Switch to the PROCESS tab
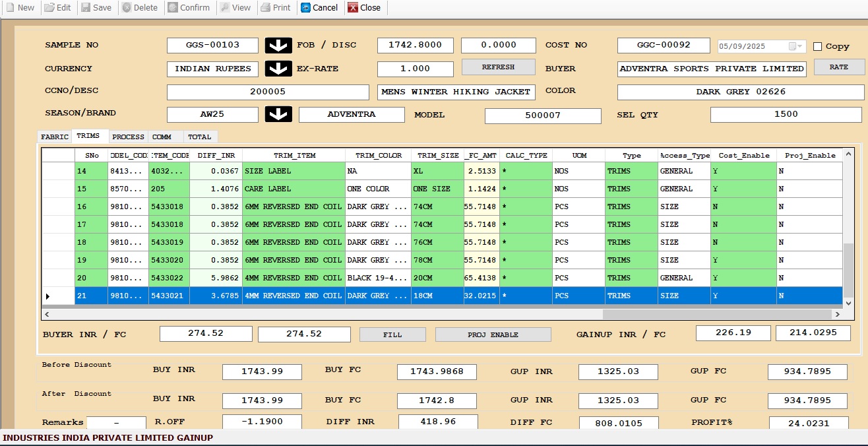The image size is (868, 446). 128,137
